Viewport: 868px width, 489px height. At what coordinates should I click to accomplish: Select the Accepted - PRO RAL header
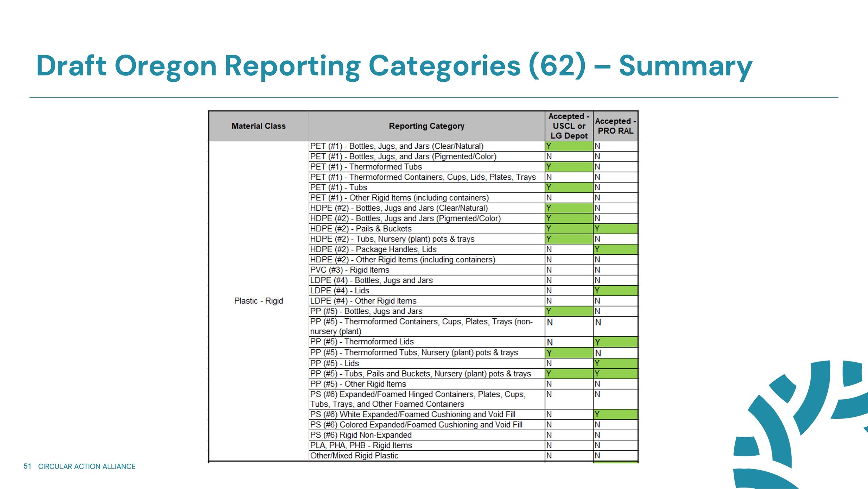click(x=615, y=126)
